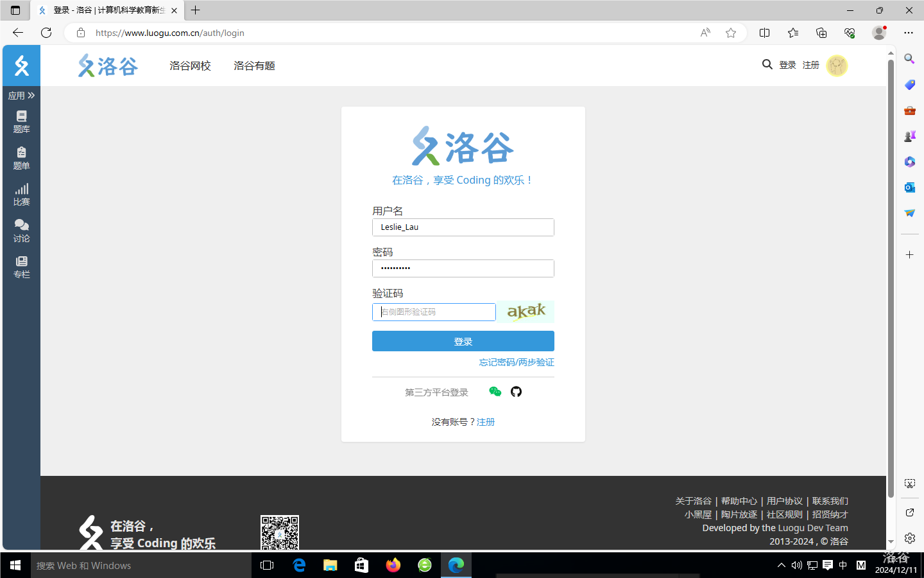
Task: Open Firefox from the Windows taskbar
Action: (393, 565)
